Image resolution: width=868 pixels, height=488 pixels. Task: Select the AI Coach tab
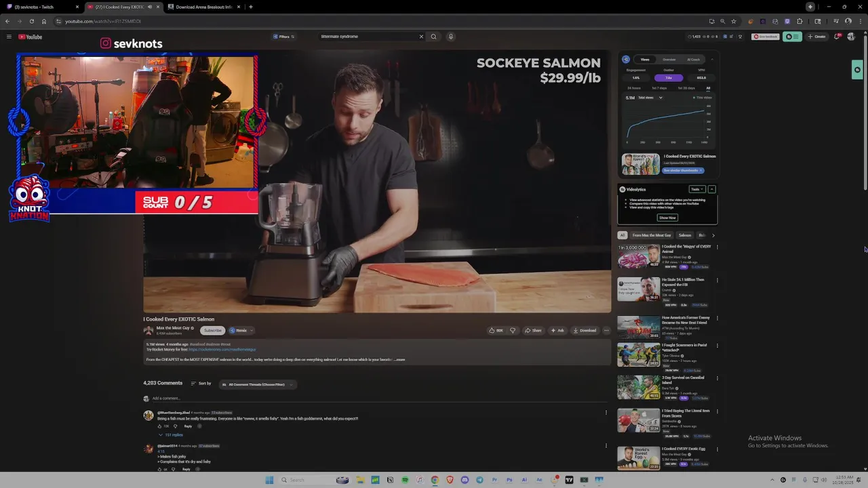coord(693,60)
